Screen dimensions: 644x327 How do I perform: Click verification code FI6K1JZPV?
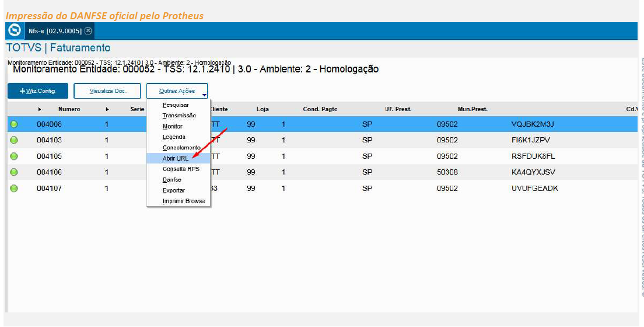tap(531, 140)
